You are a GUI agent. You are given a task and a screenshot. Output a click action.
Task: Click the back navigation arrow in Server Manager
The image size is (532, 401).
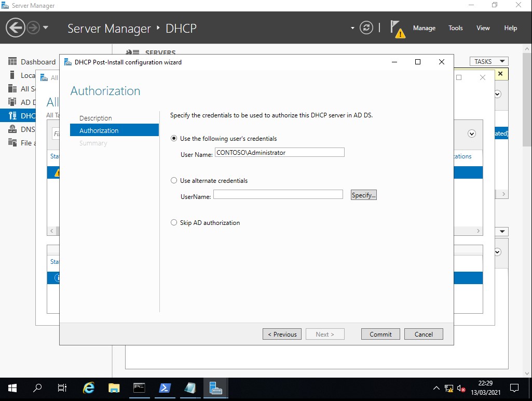(x=16, y=28)
